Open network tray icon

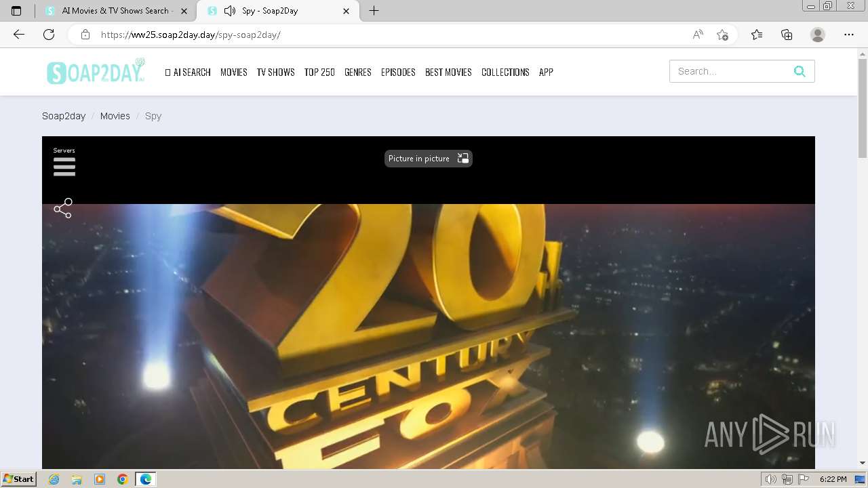pos(787,479)
